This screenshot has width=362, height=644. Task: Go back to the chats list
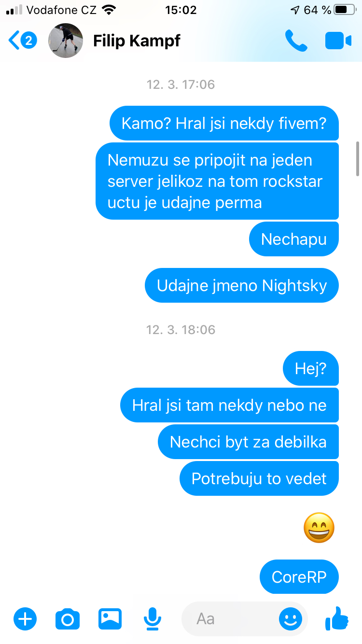(x=14, y=41)
